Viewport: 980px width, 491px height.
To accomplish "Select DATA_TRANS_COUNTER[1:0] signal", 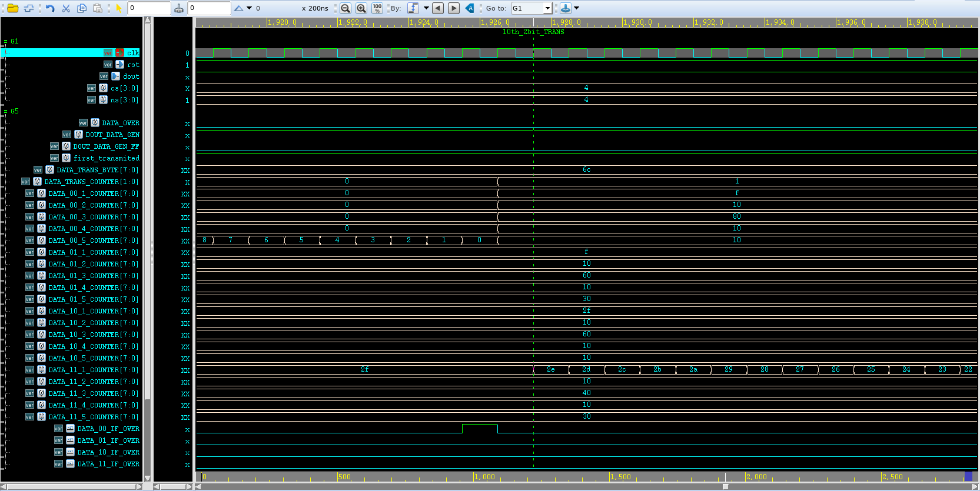I will 91,182.
